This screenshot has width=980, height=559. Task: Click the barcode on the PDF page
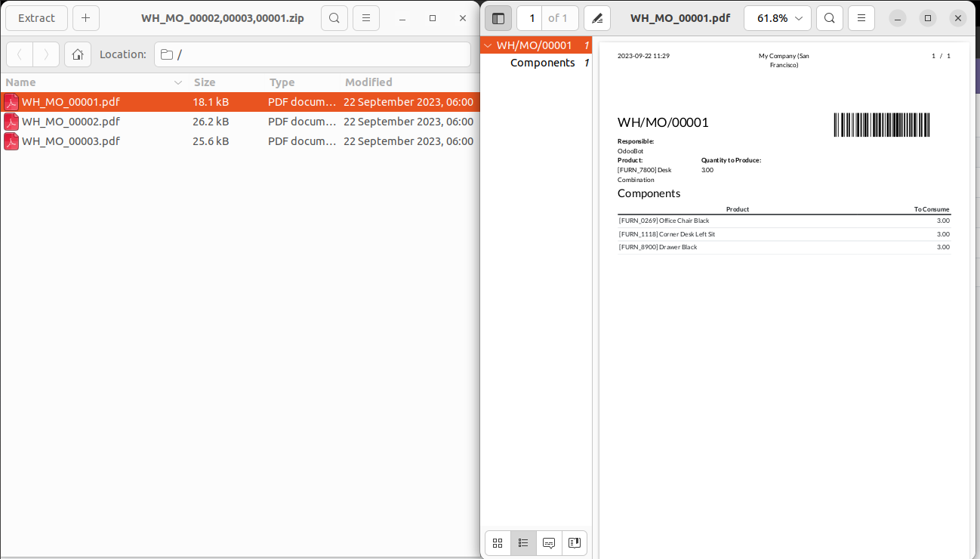click(882, 125)
